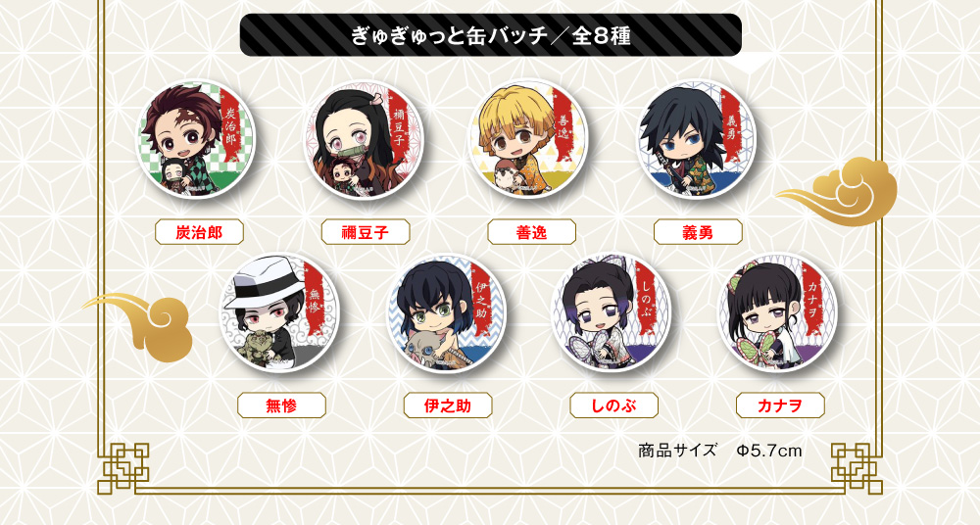Click the ぎゅぎゅっと缶バッチ header banner
This screenshot has height=525, width=980.
[491, 35]
